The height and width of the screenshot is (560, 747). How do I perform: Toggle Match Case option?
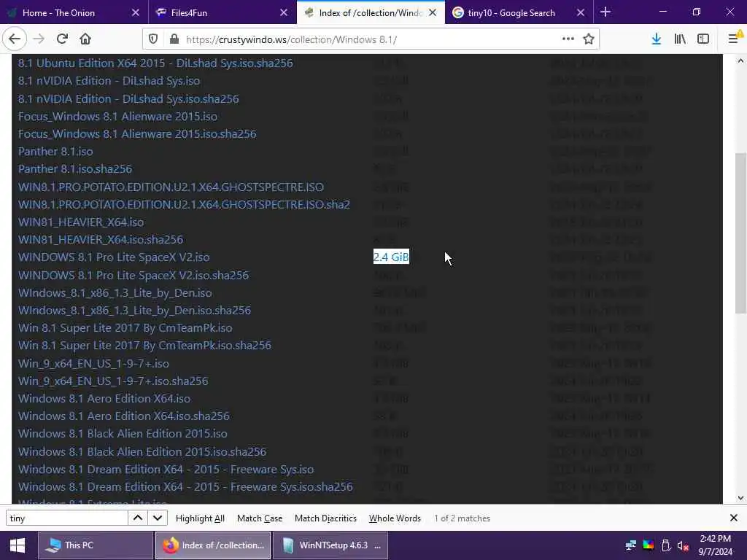pyautogui.click(x=260, y=518)
